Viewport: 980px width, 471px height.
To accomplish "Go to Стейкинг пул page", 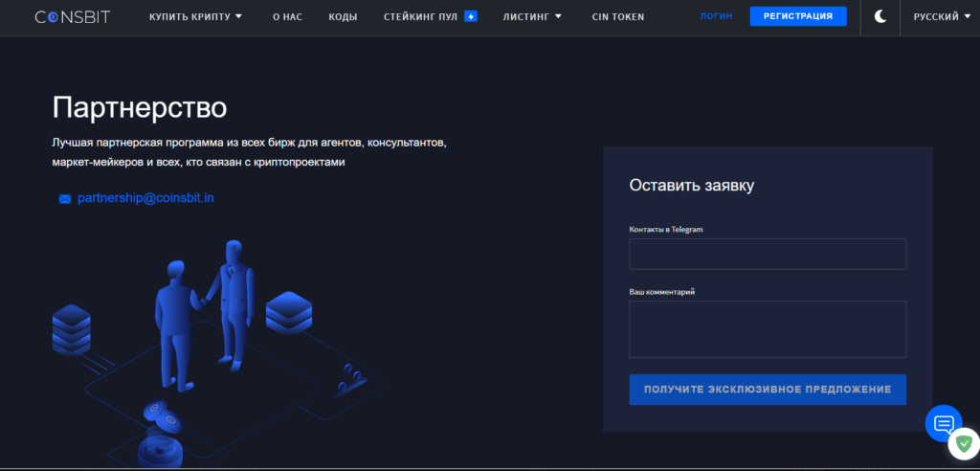I will tap(423, 17).
